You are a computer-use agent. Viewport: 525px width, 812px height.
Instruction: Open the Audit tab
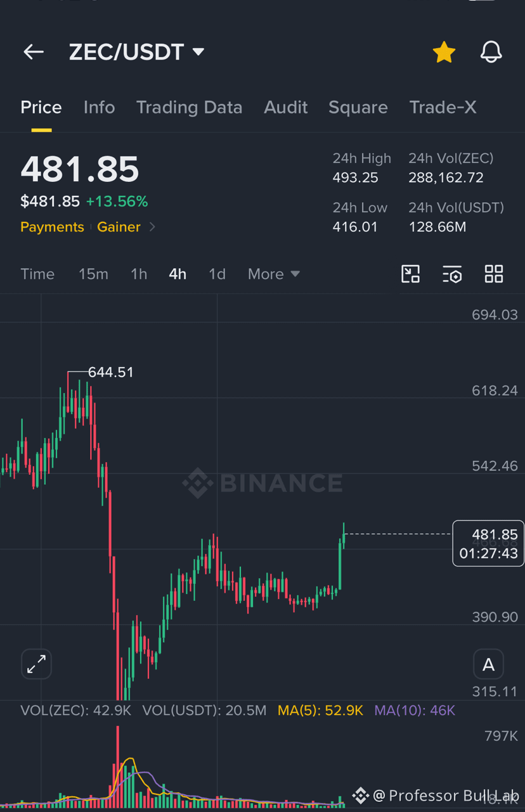tap(286, 107)
